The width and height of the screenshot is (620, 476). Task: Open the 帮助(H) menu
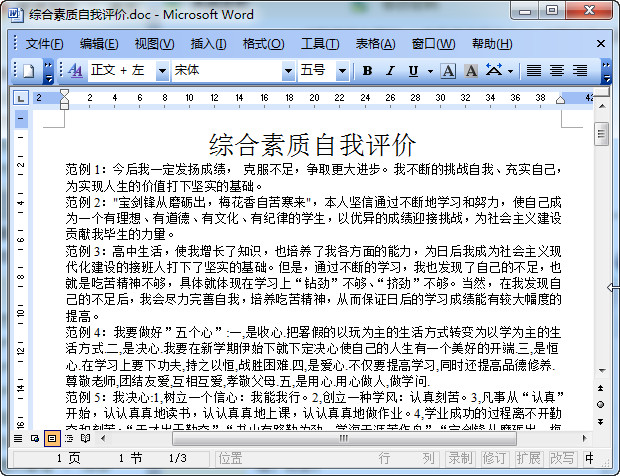[492, 43]
